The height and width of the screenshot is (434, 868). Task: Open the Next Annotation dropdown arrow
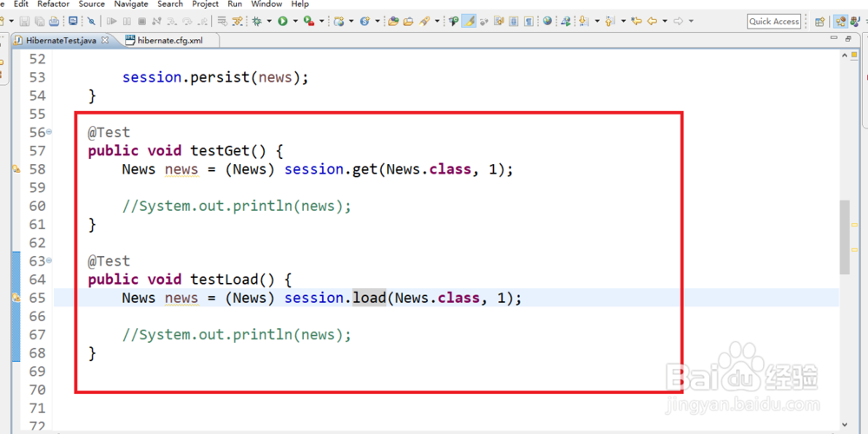(597, 21)
